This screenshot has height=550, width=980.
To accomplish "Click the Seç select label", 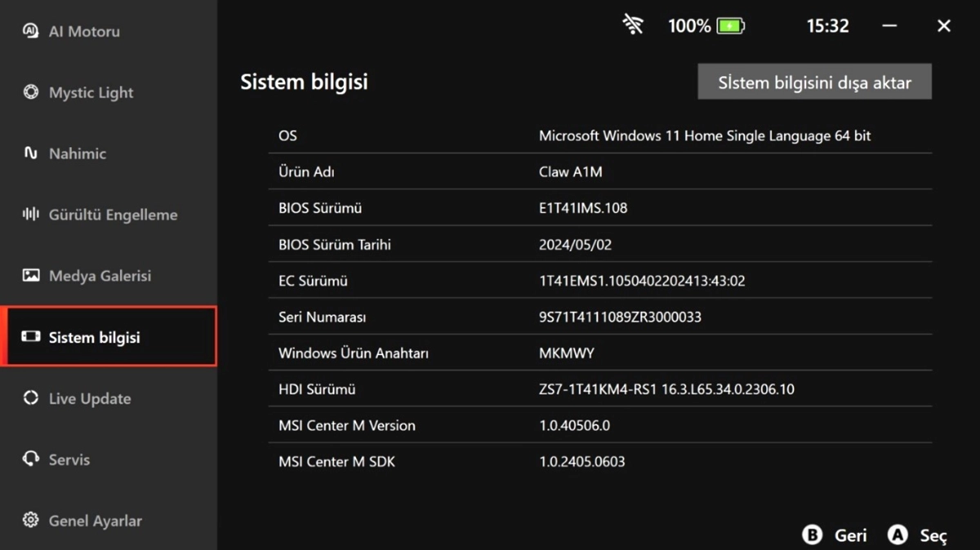I will (x=933, y=536).
